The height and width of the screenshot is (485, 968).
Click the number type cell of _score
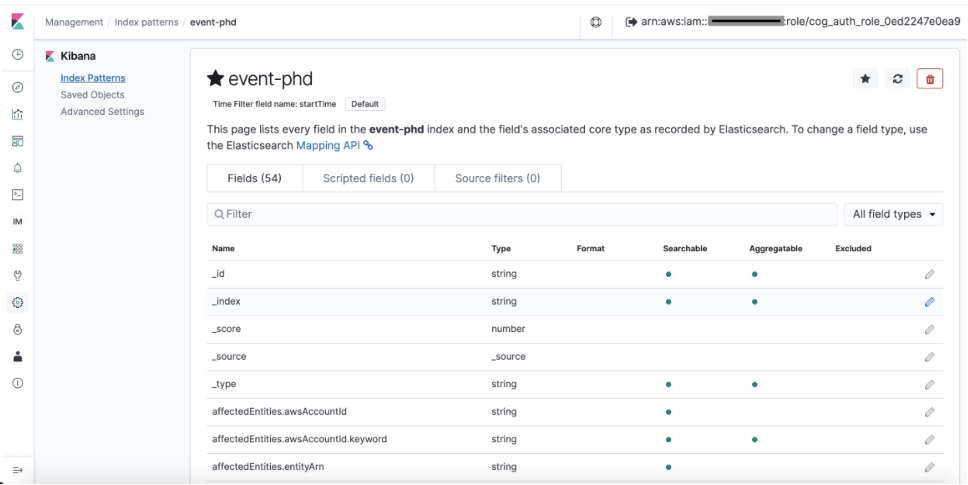508,329
